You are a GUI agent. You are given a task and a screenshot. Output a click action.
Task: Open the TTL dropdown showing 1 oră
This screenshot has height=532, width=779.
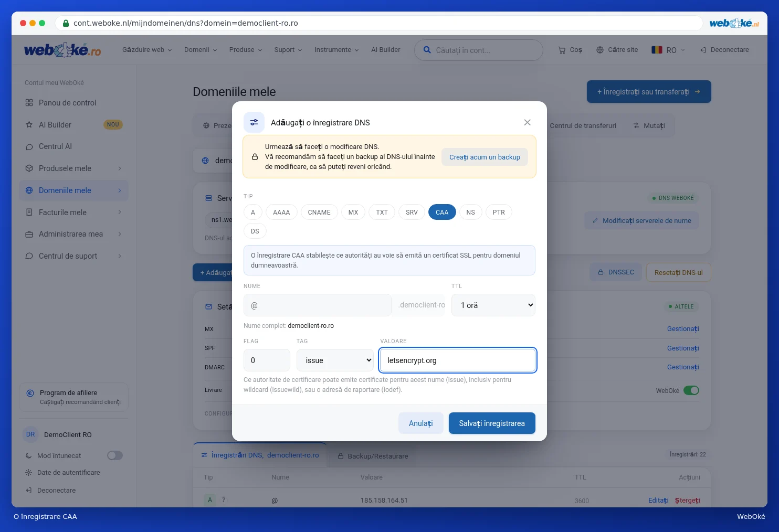tap(493, 305)
